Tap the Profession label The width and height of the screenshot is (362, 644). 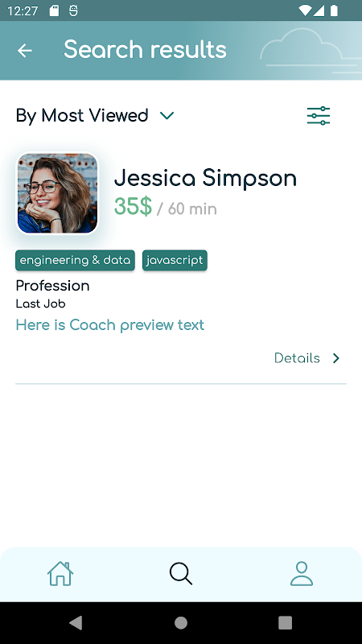52,286
